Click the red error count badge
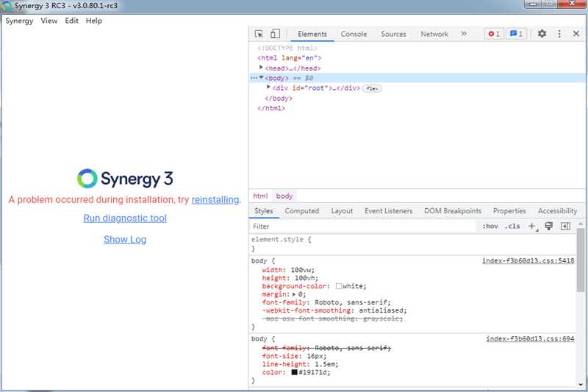Image resolution: width=588 pixels, height=392 pixels. [494, 34]
